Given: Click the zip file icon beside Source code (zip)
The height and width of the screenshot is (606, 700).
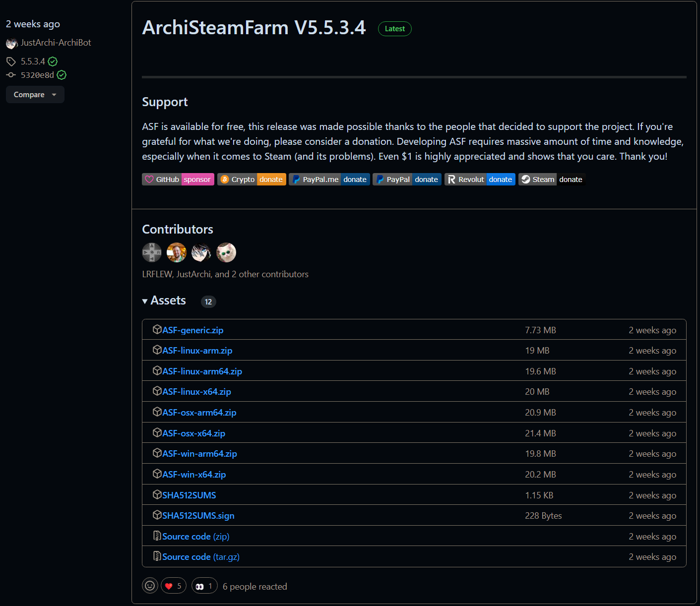Looking at the screenshot, I should 157,536.
